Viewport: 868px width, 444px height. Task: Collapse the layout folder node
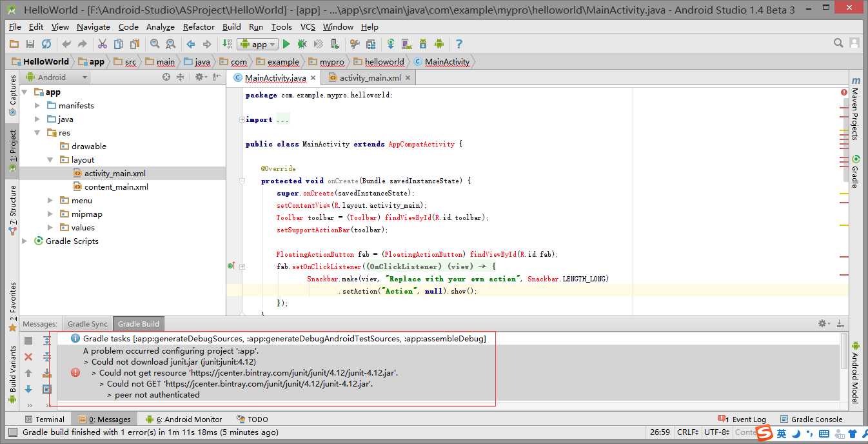50,159
